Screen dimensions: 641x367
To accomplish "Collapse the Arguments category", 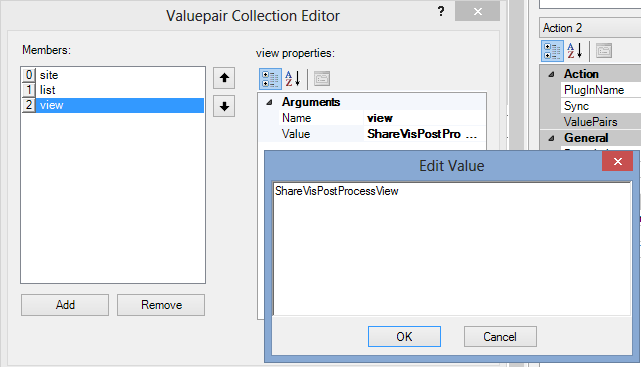I will (269, 102).
